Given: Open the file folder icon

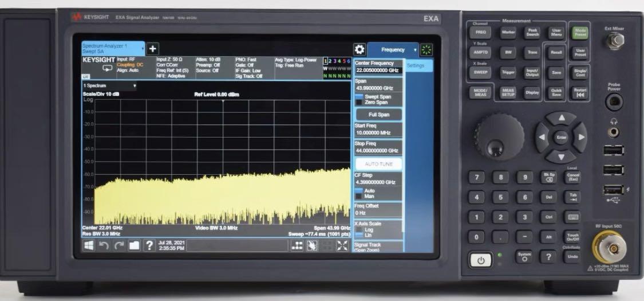Looking at the screenshot, I should [x=133, y=245].
